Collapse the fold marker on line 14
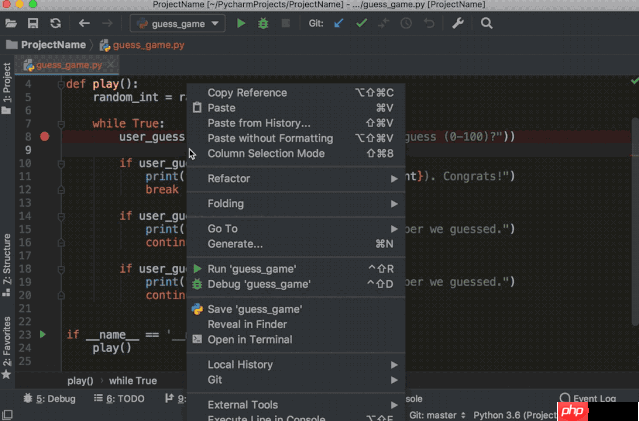Image resolution: width=639 pixels, height=421 pixels. pos(61,216)
